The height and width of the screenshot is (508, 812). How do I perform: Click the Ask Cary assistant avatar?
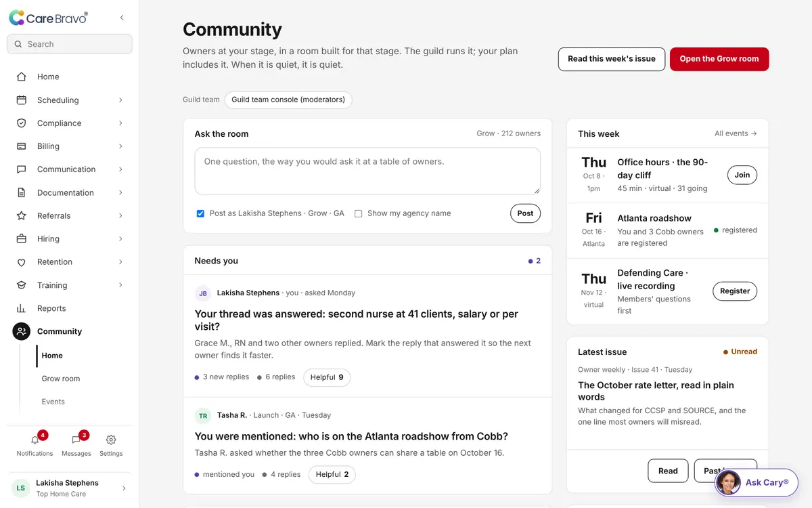(729, 482)
